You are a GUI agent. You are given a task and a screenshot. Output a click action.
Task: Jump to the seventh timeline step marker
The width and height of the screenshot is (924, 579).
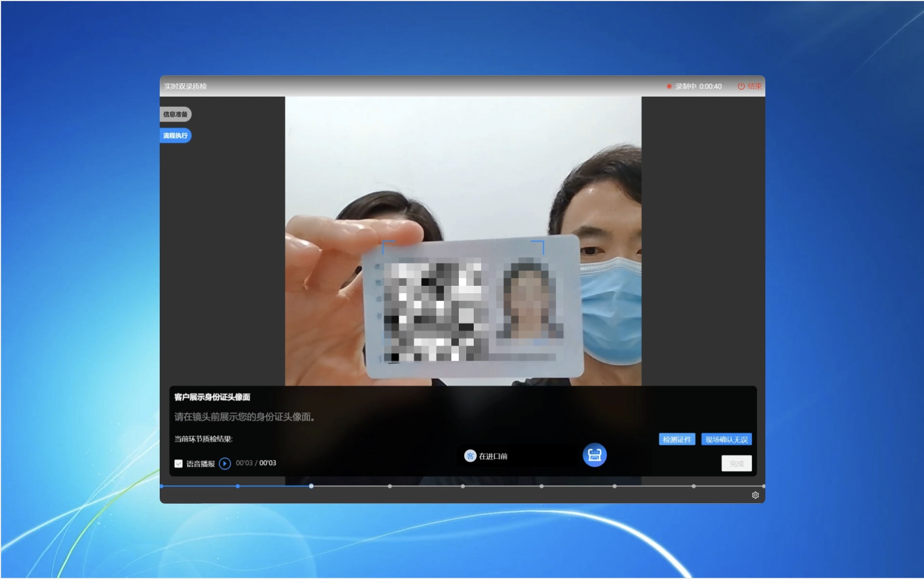coord(615,486)
